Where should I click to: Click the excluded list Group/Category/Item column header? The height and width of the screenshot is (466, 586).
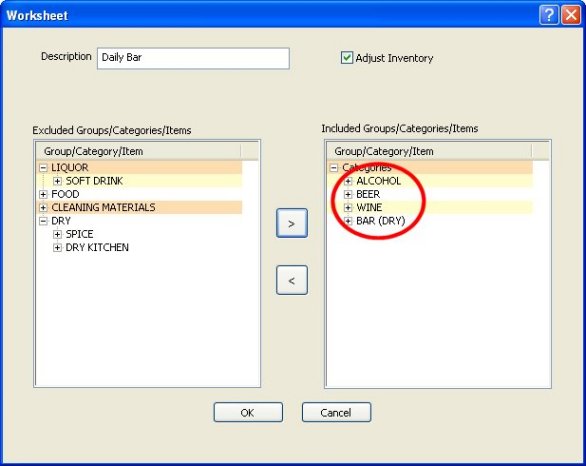point(139,151)
